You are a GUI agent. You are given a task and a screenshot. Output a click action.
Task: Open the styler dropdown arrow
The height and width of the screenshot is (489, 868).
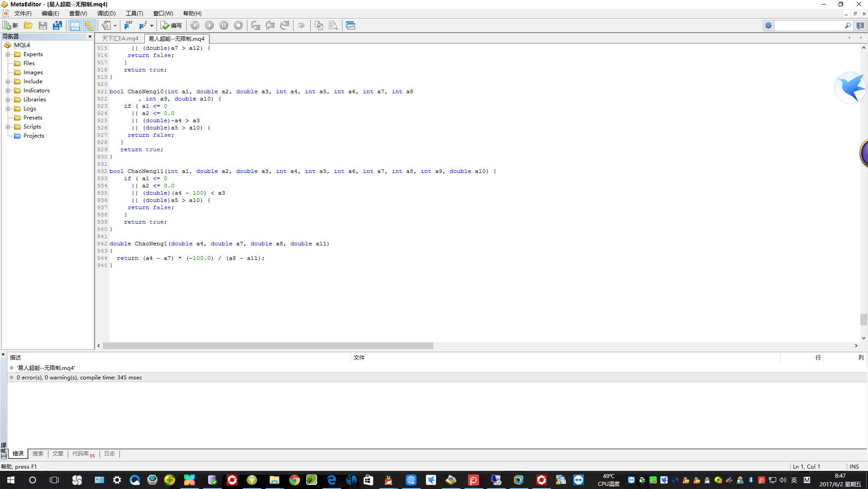tap(115, 25)
